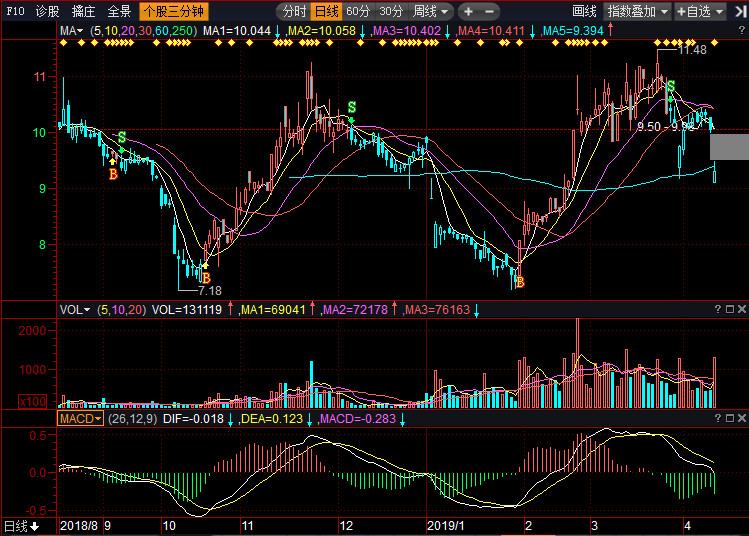This screenshot has width=749, height=536.
Task: Open the MA indicator dropdown
Action: point(72,31)
